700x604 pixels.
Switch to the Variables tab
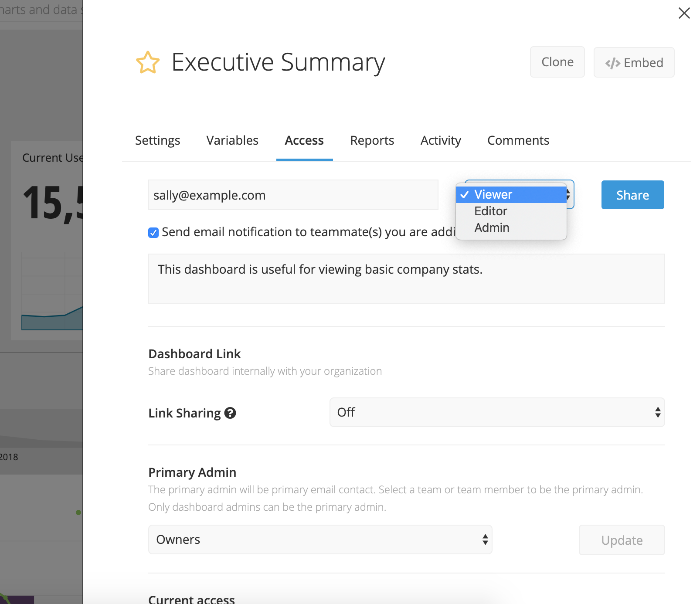pyautogui.click(x=232, y=140)
